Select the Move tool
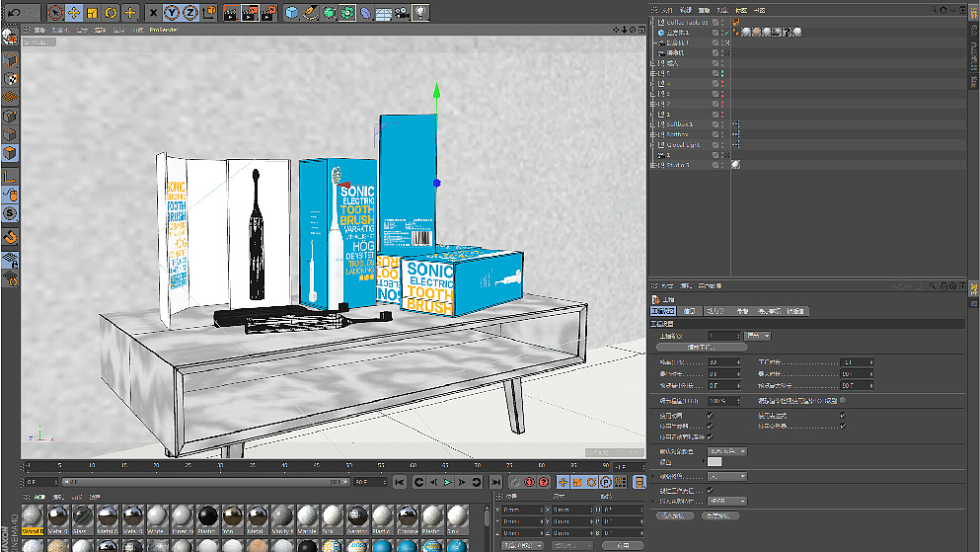 tap(74, 12)
